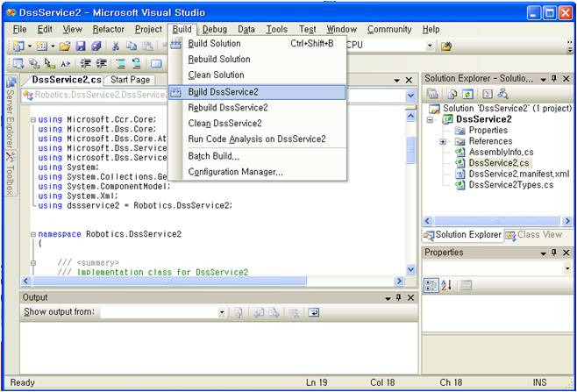Click the Clear All icon in Output toolbar
The height and width of the screenshot is (392, 577).
point(294,313)
